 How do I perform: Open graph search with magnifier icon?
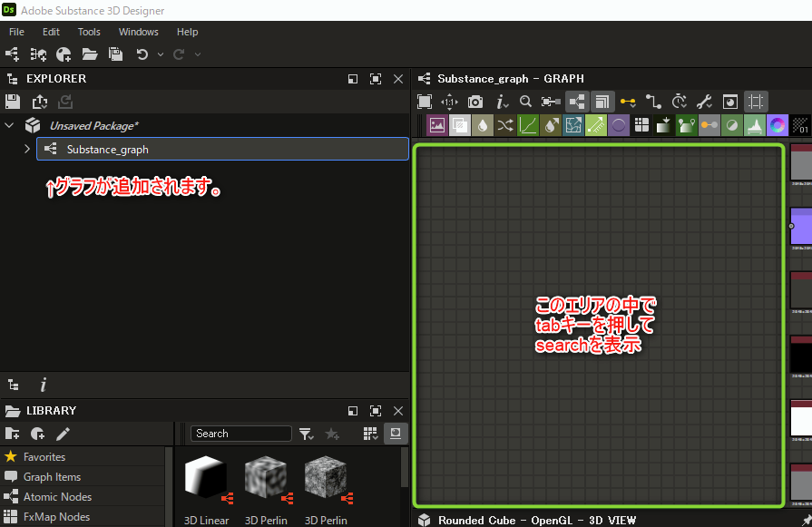pos(525,102)
